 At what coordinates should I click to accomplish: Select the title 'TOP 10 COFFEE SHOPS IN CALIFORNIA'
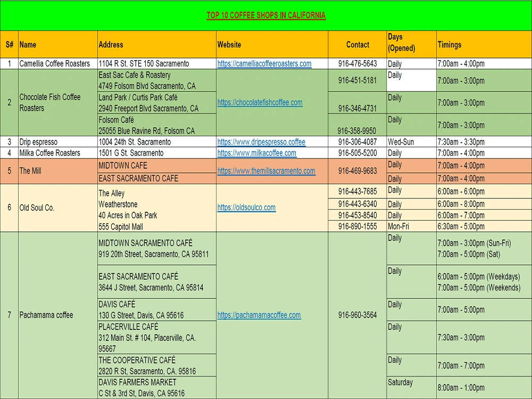(x=266, y=15)
